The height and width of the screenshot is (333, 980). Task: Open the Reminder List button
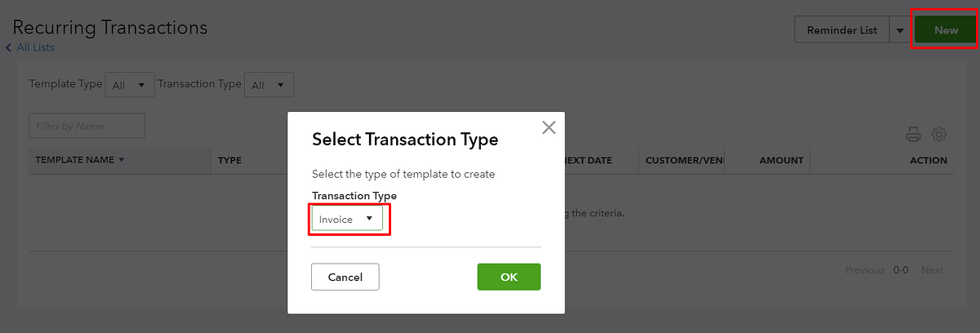point(841,30)
